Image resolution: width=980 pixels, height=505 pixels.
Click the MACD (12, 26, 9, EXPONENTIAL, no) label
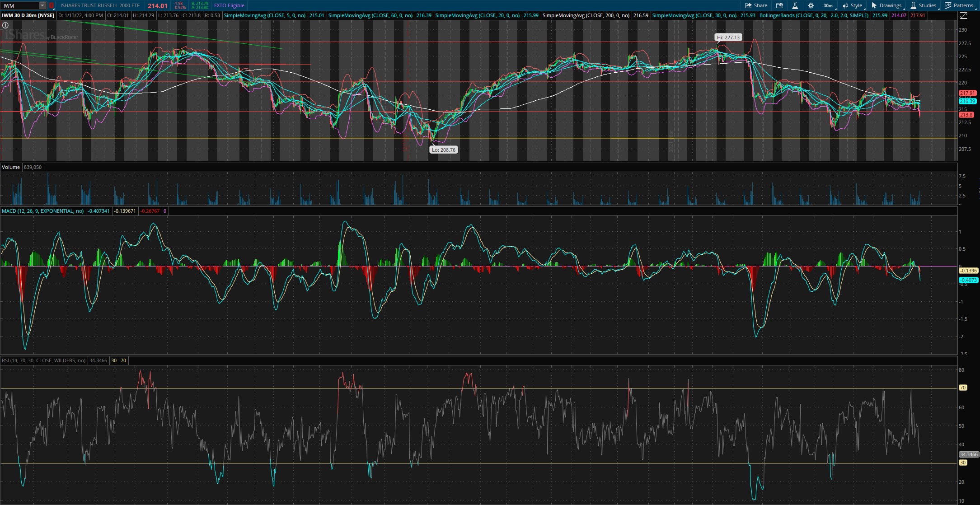coord(42,211)
